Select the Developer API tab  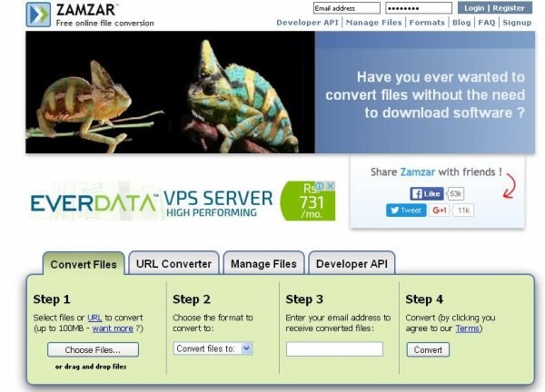click(x=352, y=264)
